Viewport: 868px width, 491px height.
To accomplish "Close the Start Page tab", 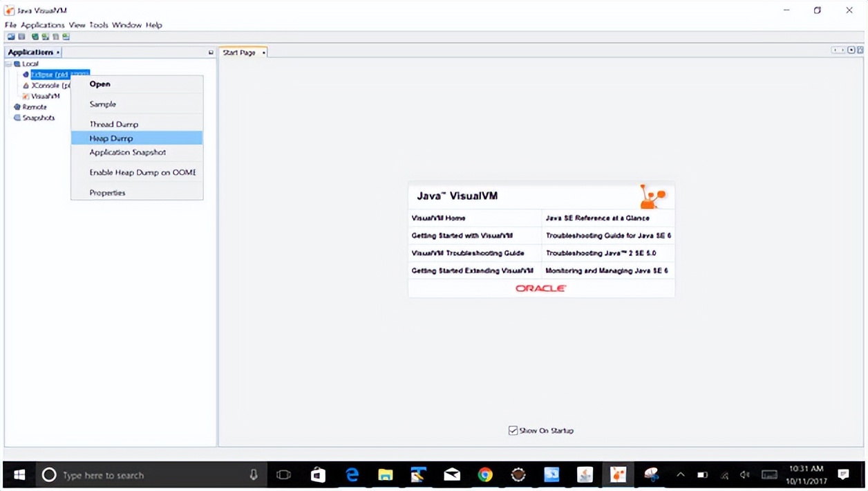I will pos(263,53).
